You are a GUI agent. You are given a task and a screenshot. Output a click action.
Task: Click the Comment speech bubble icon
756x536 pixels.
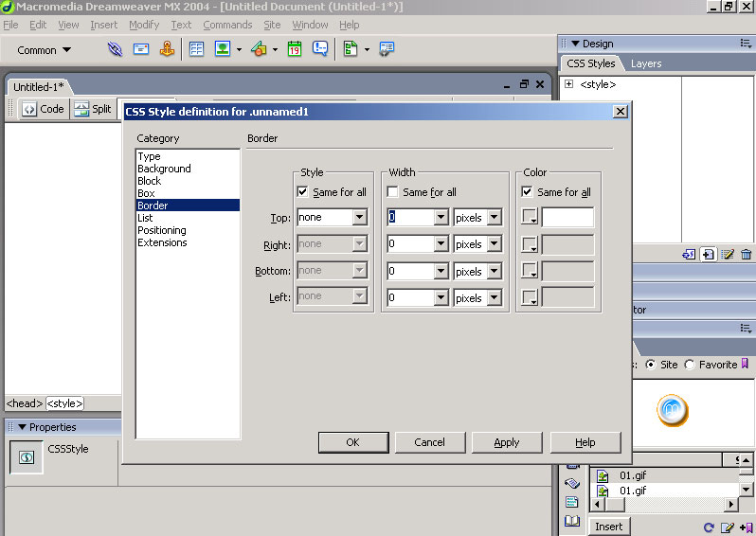click(320, 50)
